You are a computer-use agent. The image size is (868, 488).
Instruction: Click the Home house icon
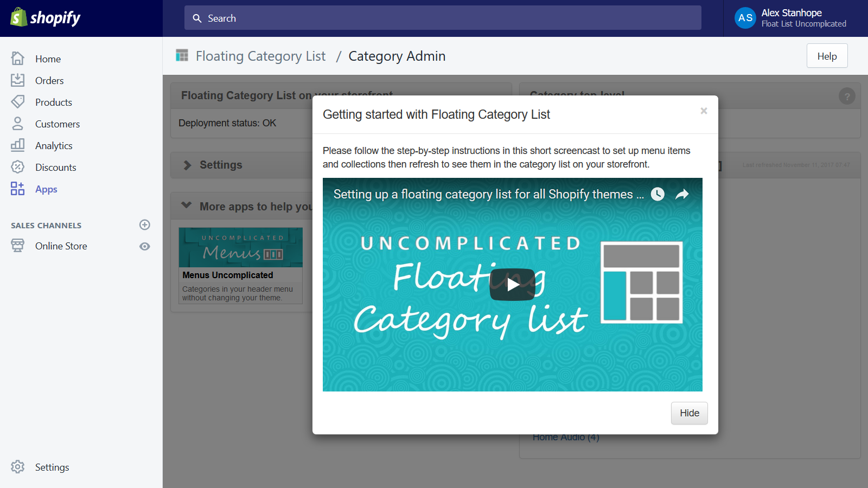[17, 58]
